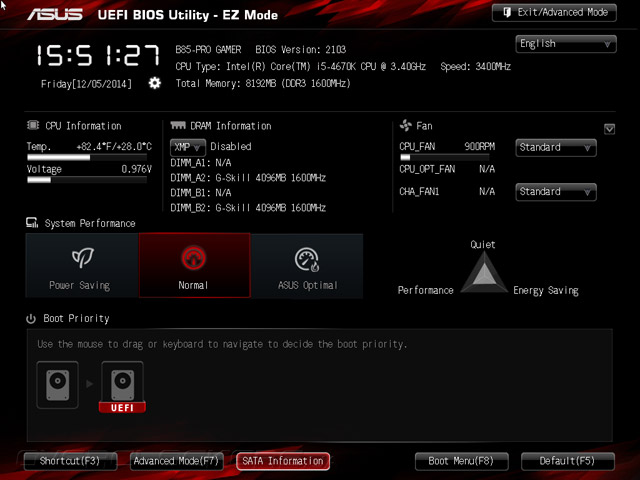The image size is (640, 480).
Task: Click the Quiet label above triangle
Action: (x=483, y=244)
